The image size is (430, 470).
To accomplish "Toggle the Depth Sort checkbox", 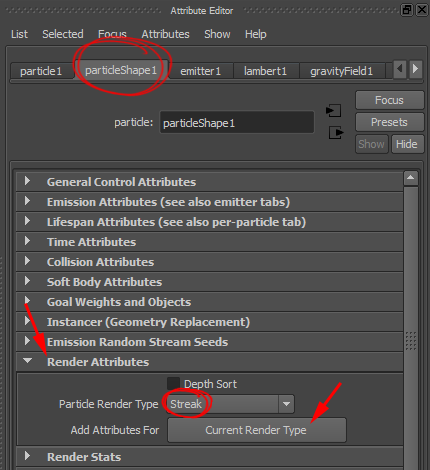I will coord(173,383).
